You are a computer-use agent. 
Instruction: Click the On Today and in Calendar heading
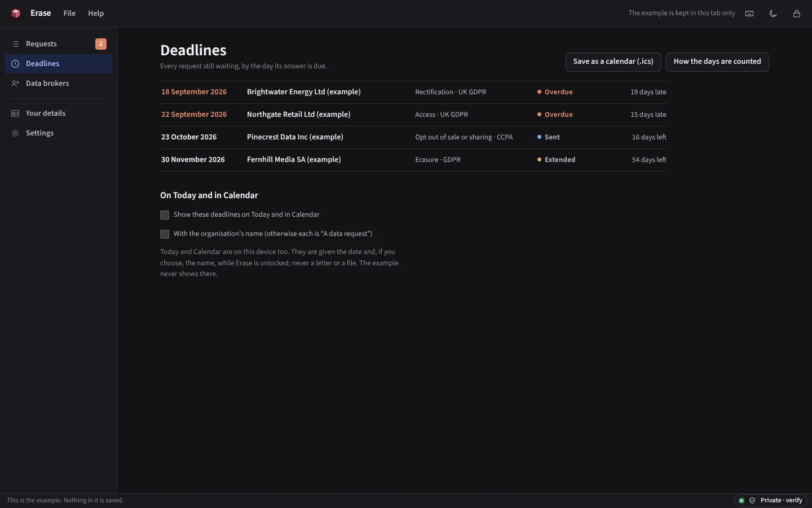click(209, 195)
